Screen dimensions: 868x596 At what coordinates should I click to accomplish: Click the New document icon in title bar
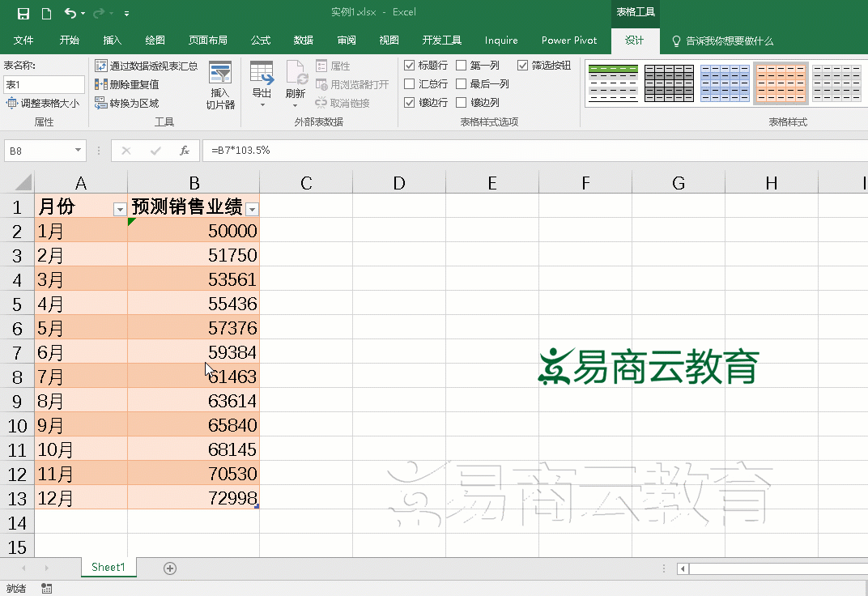click(46, 13)
